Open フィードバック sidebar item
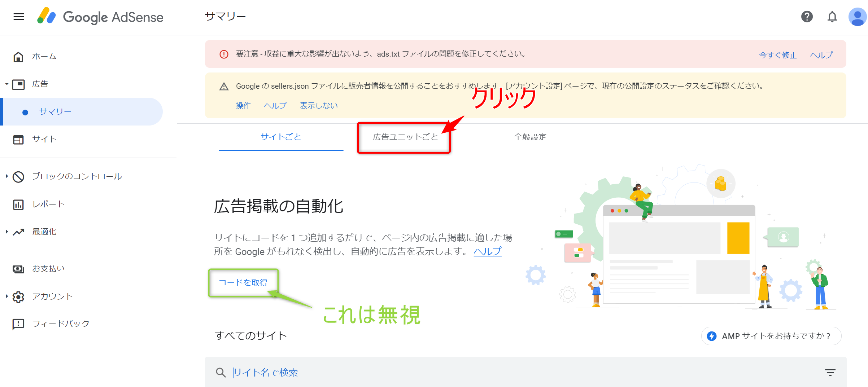Viewport: 868px width, 387px height. 61,324
